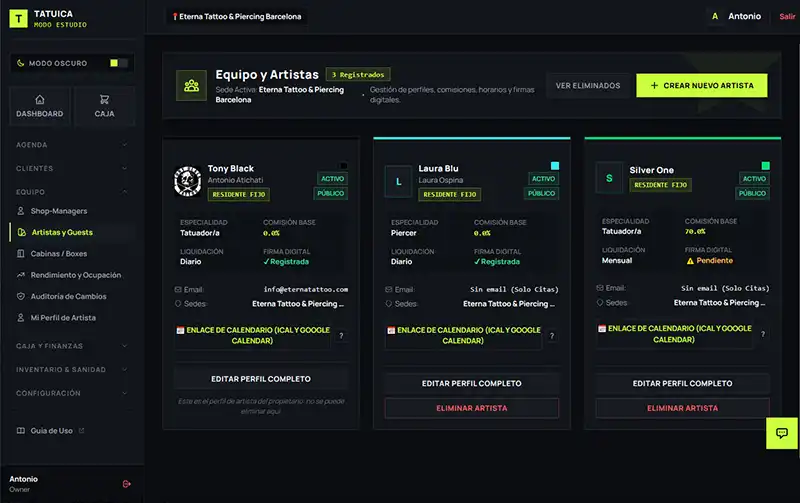Click the Guía de Uso book icon
Screen dimensions: 800x503
21,431
